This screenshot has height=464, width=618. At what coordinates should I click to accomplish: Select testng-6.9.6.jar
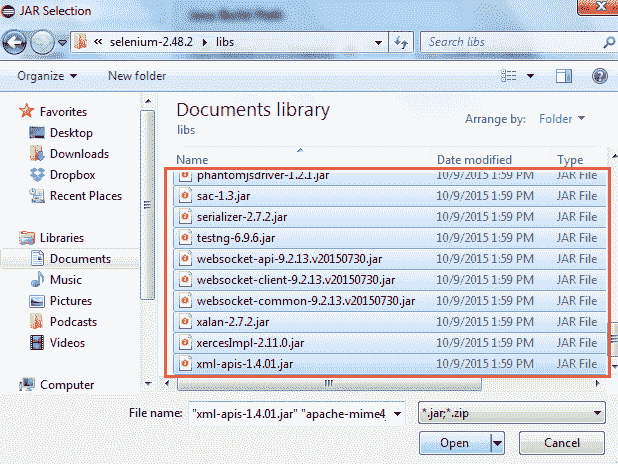[x=389, y=238]
